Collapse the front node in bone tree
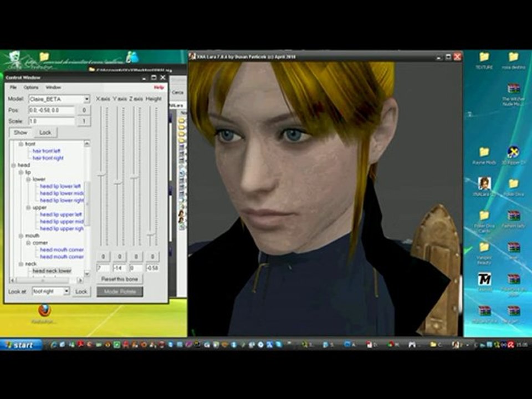532x399 pixels. click(21, 144)
